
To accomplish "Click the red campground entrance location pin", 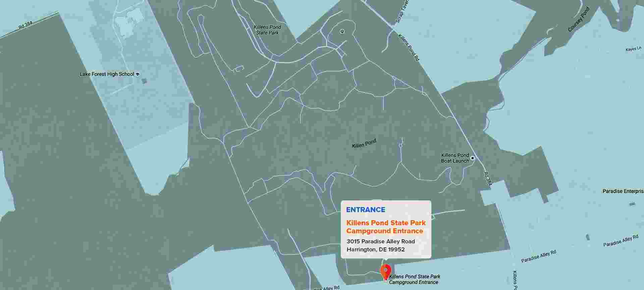I will click(x=385, y=271).
